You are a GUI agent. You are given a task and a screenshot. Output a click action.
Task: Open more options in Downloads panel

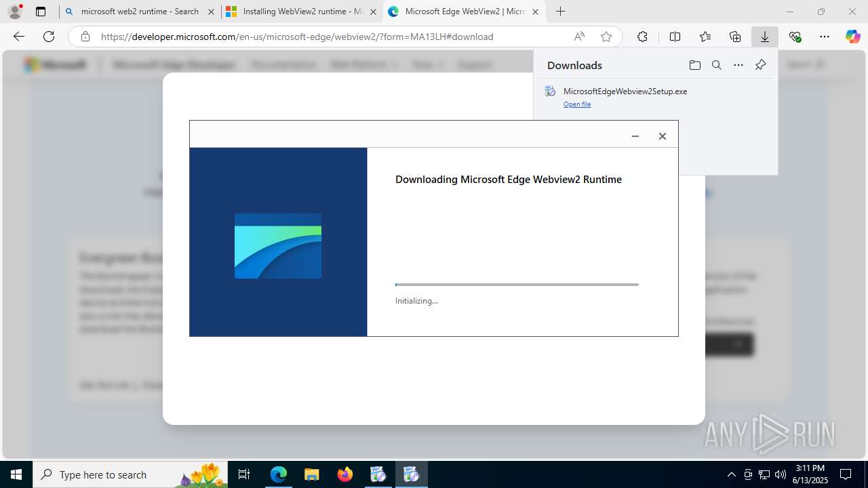(x=738, y=65)
